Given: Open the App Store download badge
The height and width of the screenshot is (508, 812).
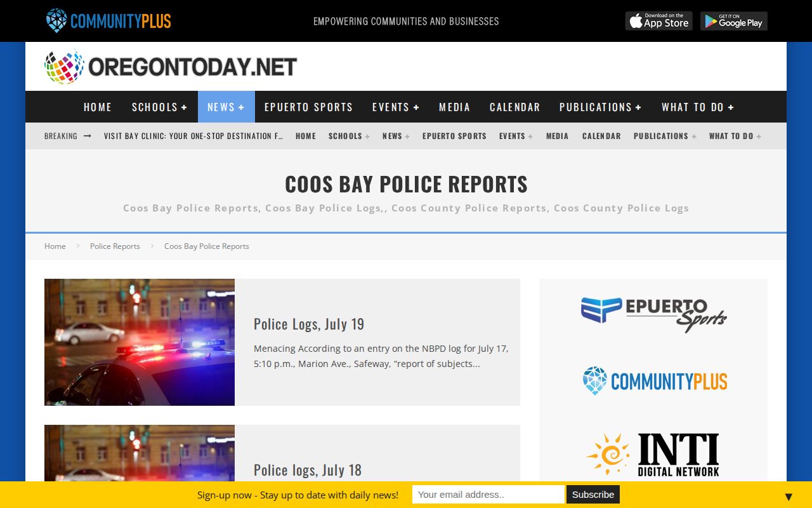Looking at the screenshot, I should [x=658, y=21].
